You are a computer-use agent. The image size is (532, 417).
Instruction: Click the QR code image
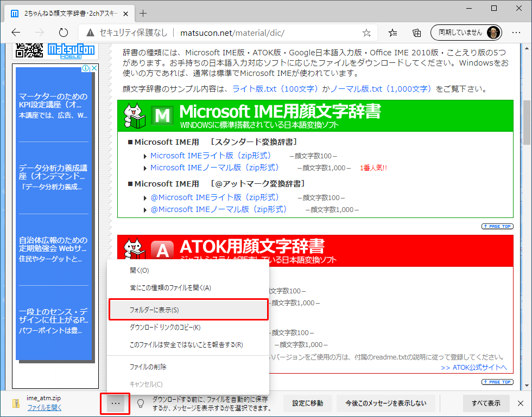tap(29, 50)
